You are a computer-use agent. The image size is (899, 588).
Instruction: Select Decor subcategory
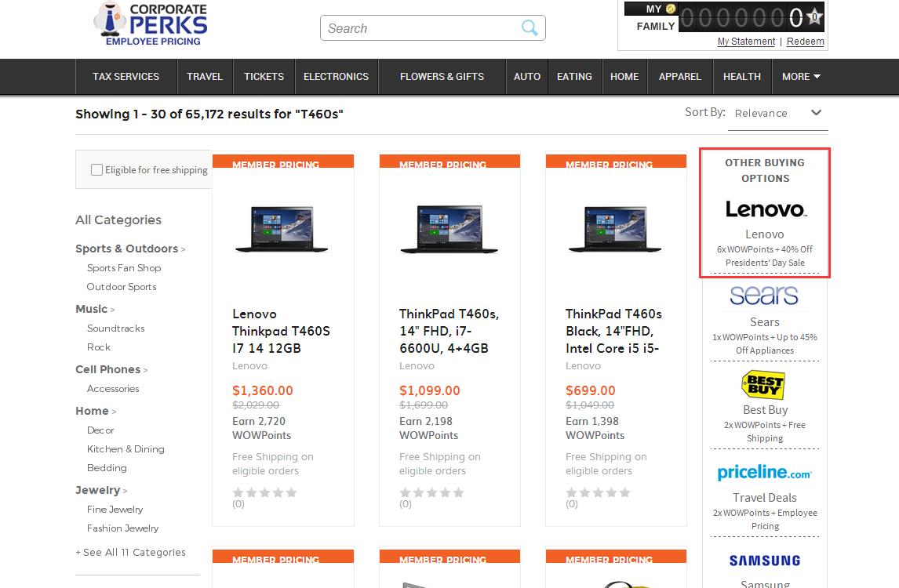click(100, 430)
